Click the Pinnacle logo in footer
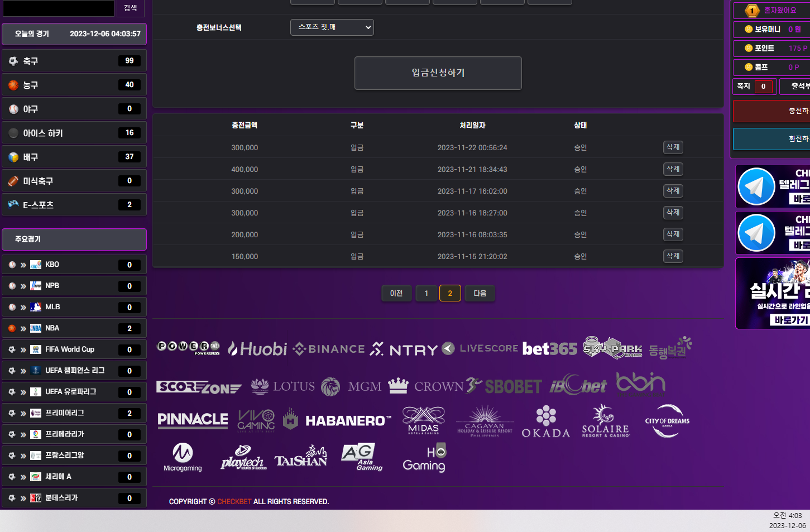Viewport: 810px width, 532px height. [x=193, y=420]
